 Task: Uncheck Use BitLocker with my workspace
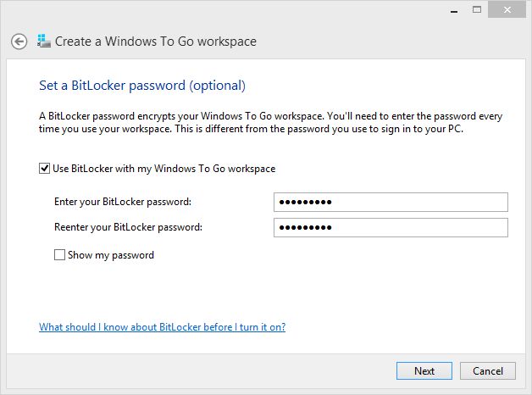[44, 169]
